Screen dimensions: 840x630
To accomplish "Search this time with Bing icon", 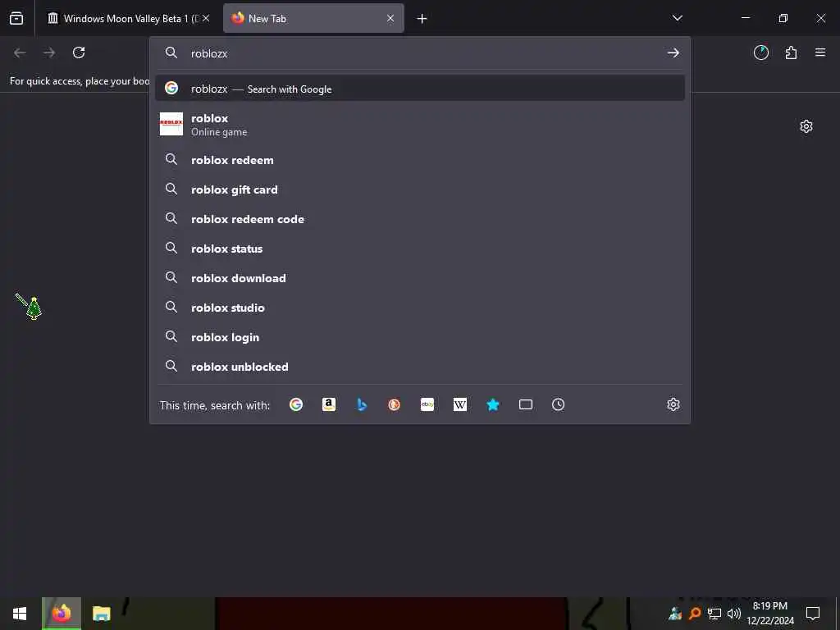I will pos(362,404).
